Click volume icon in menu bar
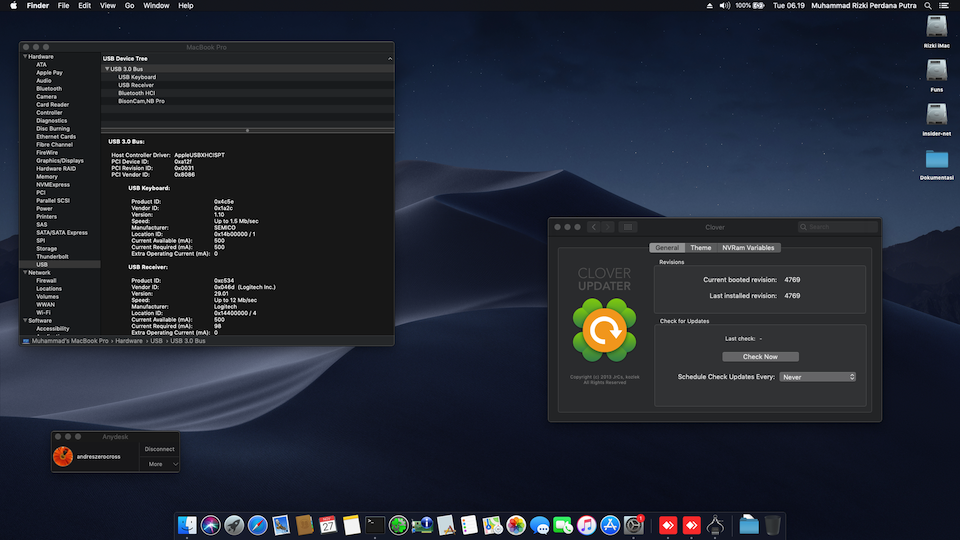The height and width of the screenshot is (540, 960). tap(725, 6)
